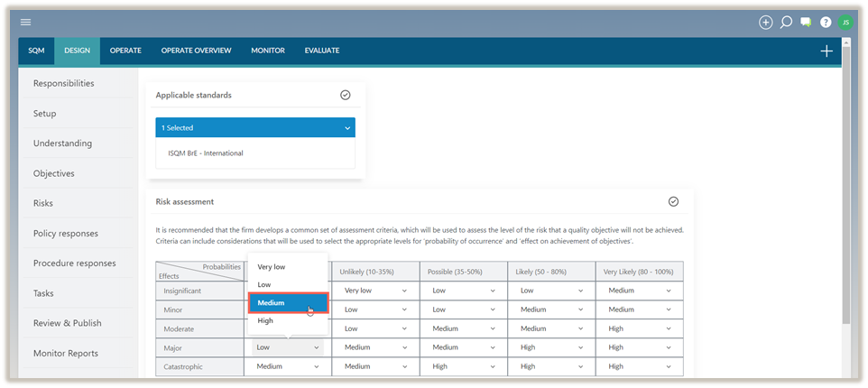The width and height of the screenshot is (868, 388).
Task: Click the help question mark icon
Action: (826, 23)
